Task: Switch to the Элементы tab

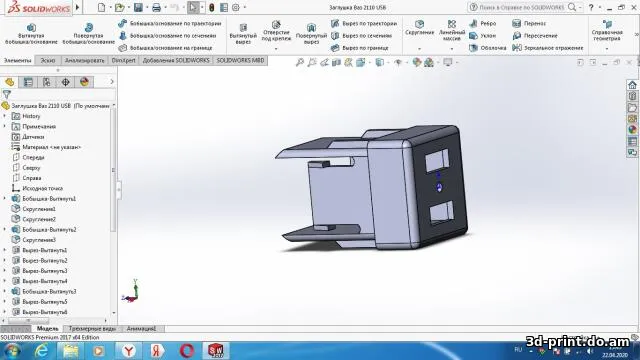Action: click(18, 60)
